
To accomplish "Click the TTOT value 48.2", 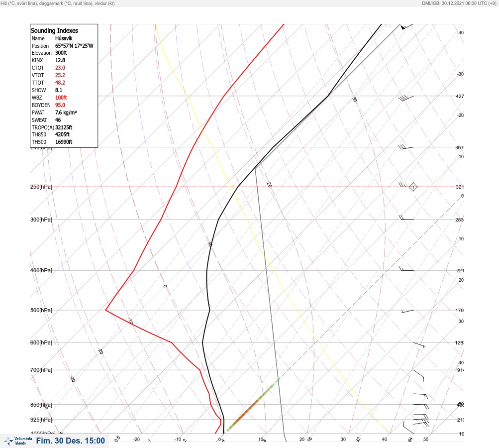I will [60, 83].
